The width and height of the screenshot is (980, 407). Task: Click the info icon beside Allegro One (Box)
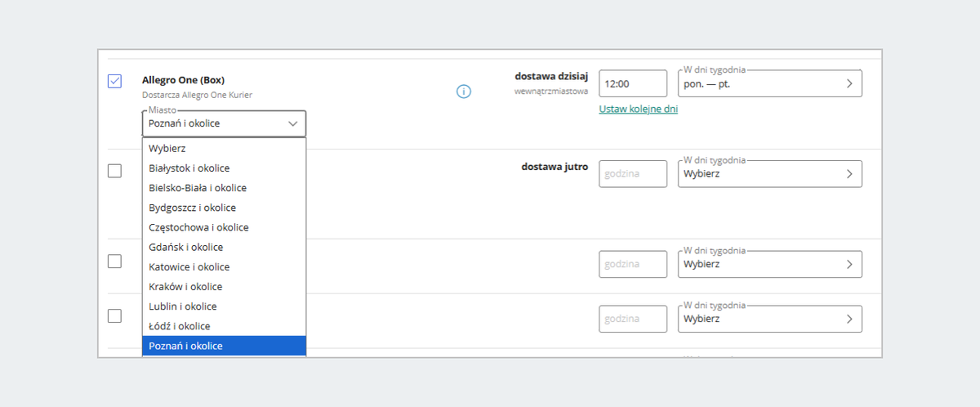(x=464, y=92)
